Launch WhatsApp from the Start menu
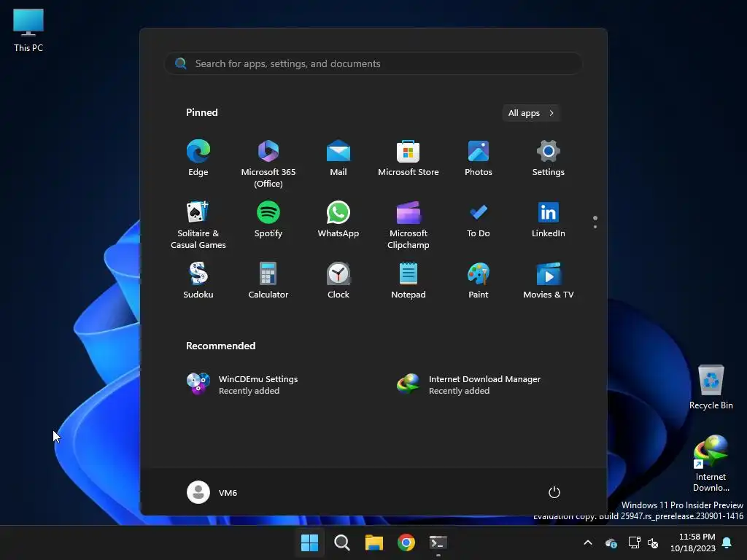747x560 pixels. click(338, 220)
